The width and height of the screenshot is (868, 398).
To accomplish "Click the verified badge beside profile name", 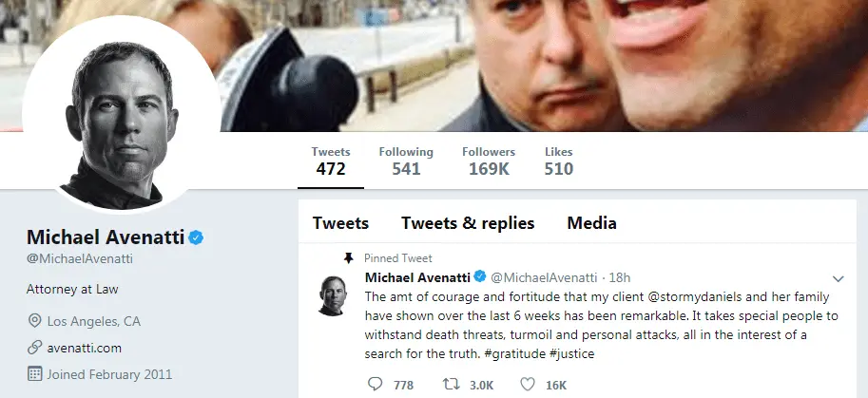I will (x=197, y=237).
